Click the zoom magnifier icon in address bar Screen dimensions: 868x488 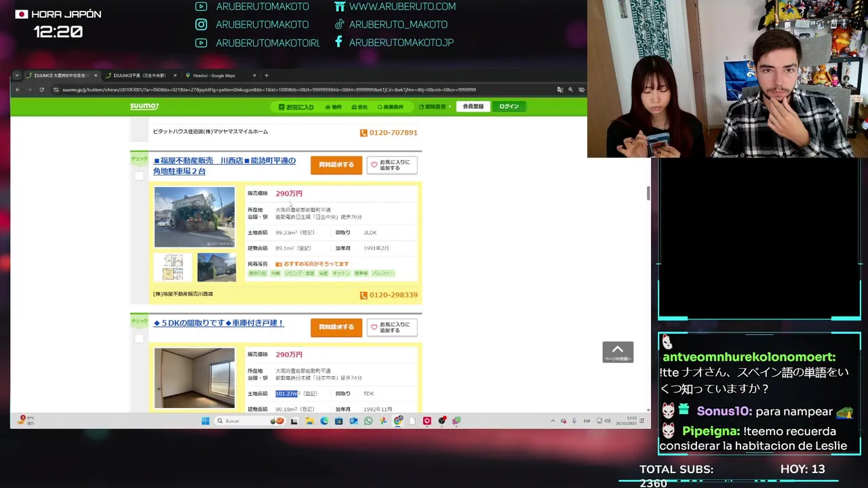[571, 89]
